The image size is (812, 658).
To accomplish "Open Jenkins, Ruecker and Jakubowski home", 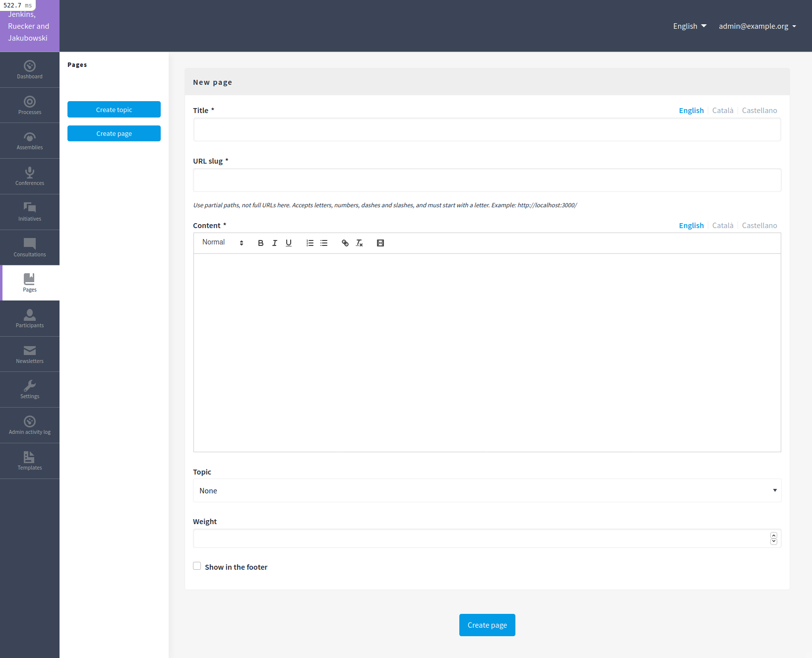I will (x=30, y=26).
